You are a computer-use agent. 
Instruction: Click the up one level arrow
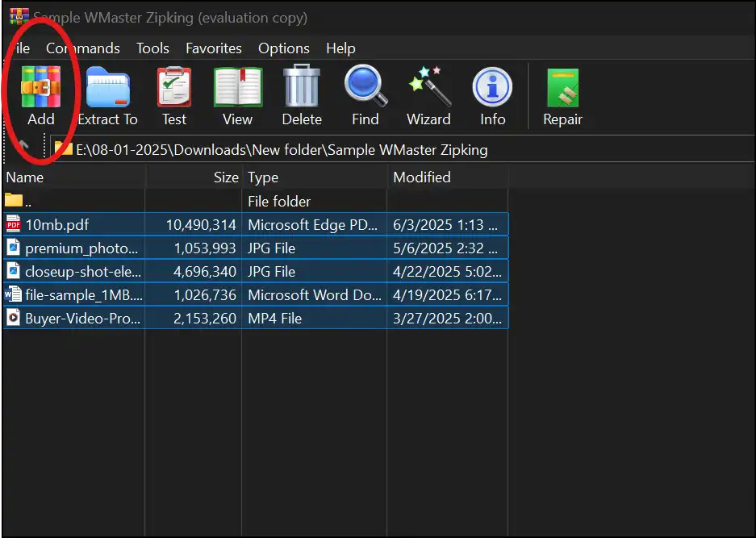(23, 145)
